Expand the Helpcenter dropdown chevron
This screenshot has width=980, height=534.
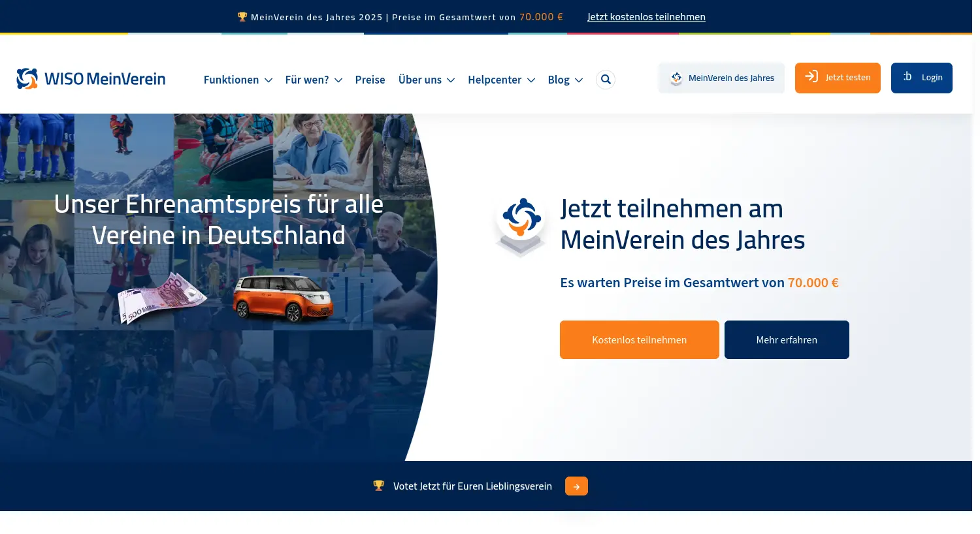click(531, 80)
